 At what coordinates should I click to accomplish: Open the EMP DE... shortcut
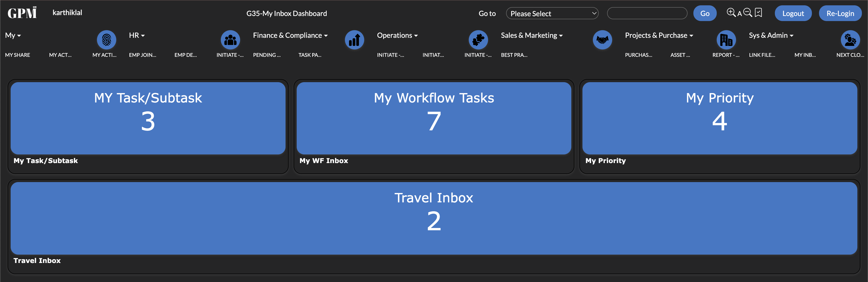point(186,55)
